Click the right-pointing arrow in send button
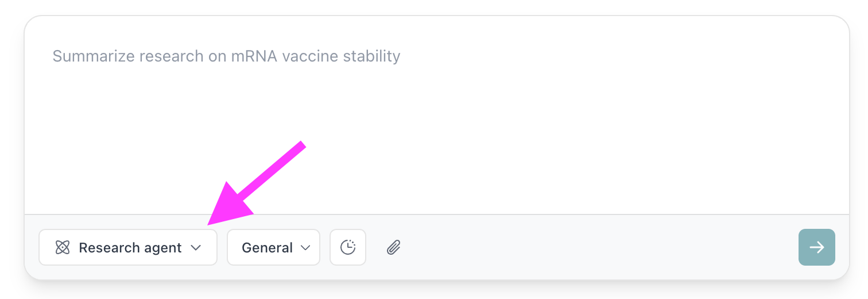Viewport: 868px width, 299px height. (x=816, y=247)
